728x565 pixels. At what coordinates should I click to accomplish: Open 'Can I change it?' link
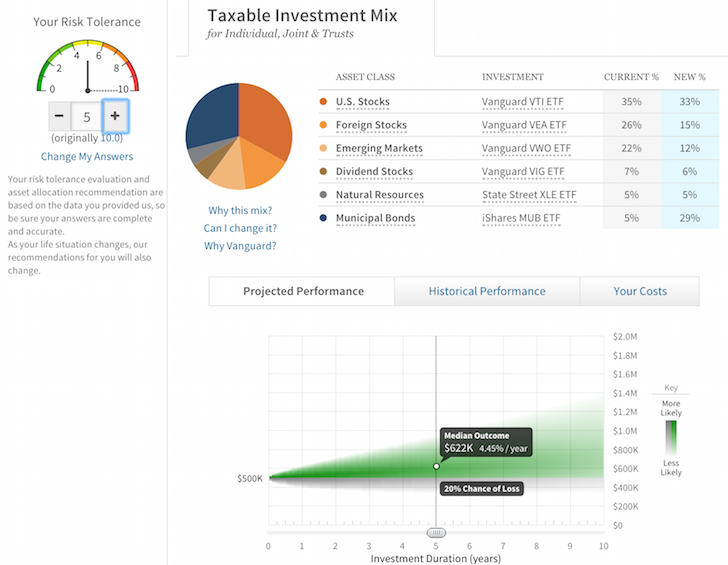(240, 228)
